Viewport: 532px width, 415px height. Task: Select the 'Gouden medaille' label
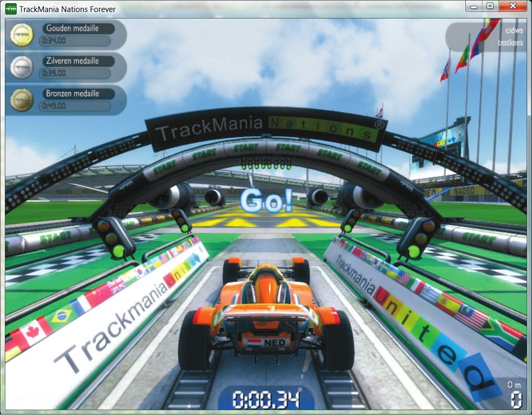tap(72, 28)
